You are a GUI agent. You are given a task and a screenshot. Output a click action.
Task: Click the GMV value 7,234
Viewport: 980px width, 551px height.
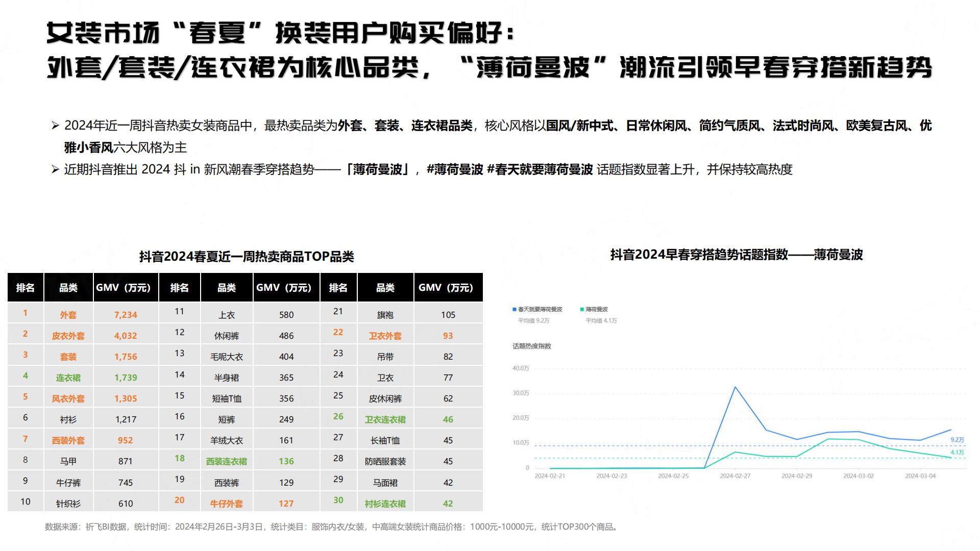point(126,315)
